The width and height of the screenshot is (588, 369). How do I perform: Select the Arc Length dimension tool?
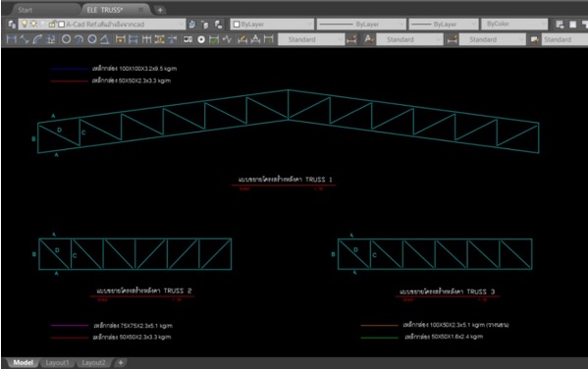[x=37, y=39]
